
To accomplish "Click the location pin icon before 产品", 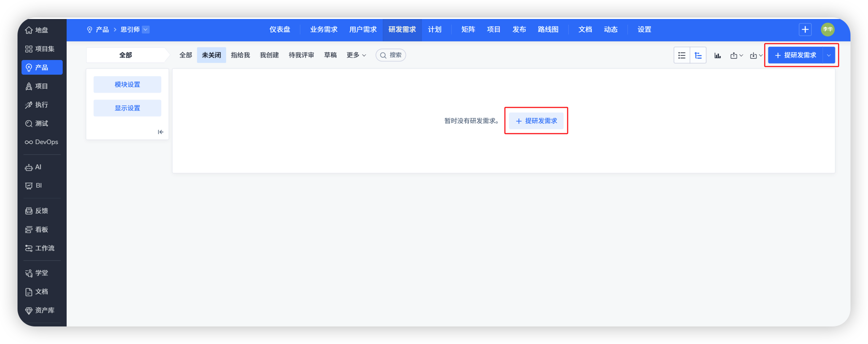I will [x=90, y=30].
